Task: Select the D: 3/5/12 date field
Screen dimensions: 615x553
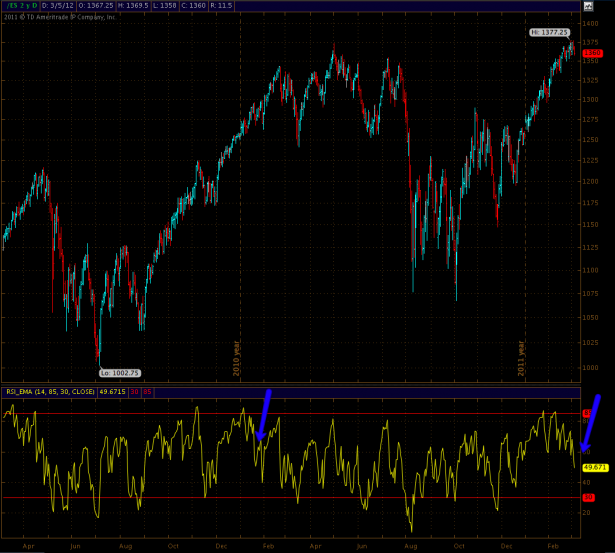Action: click(58, 5)
